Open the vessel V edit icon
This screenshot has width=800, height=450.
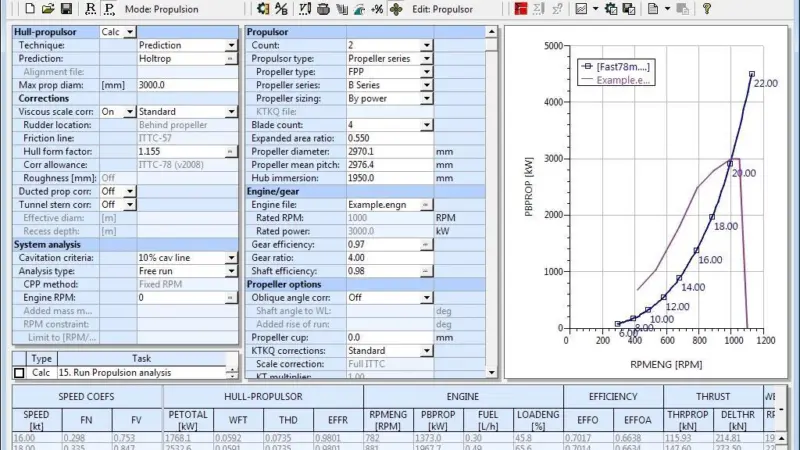tap(305, 9)
